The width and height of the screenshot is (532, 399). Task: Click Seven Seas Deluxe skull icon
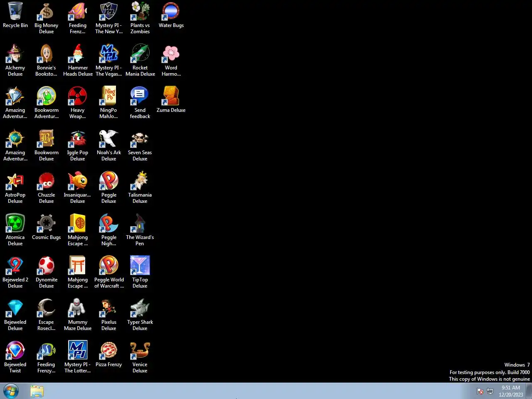140,138
